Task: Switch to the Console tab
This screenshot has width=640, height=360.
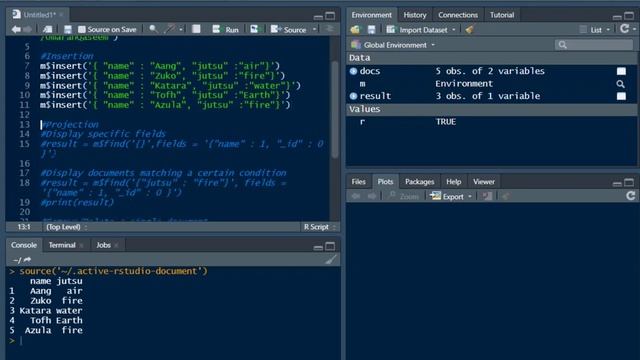Action: click(x=24, y=245)
